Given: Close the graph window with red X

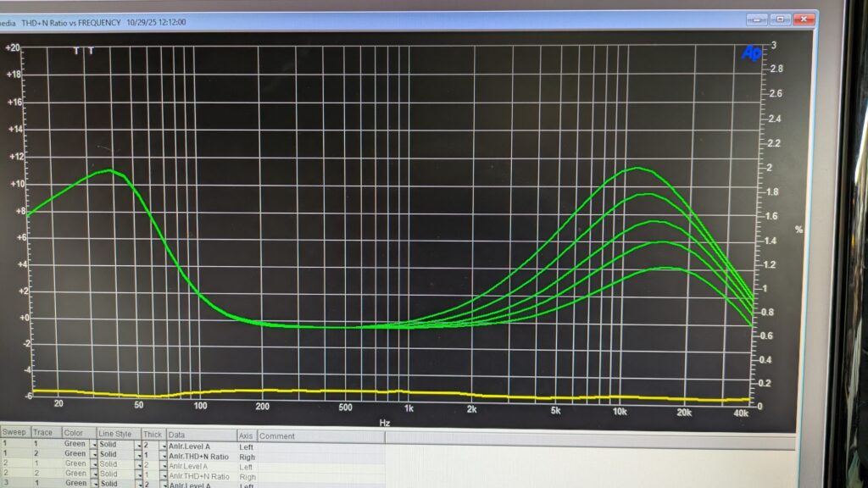Looking at the screenshot, I should tap(803, 19).
